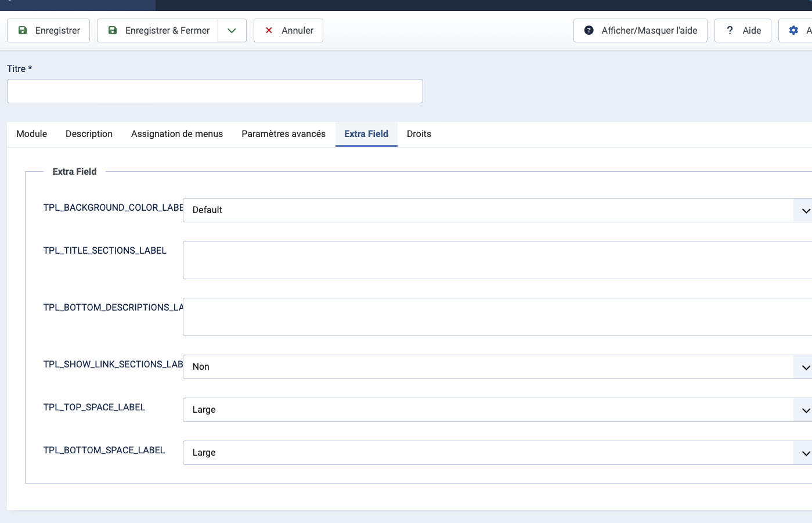Screen dimensions: 812x523
Task: Click the TPL_BACKGROUND_COLOR_LABEL field label
Action: click(113, 208)
